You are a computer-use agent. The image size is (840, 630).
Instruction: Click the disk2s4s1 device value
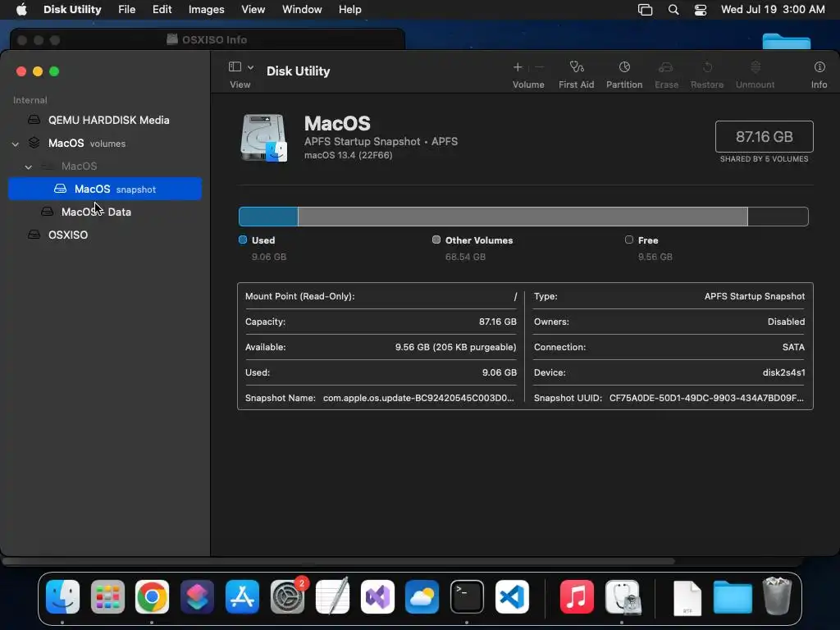pyautogui.click(x=783, y=372)
